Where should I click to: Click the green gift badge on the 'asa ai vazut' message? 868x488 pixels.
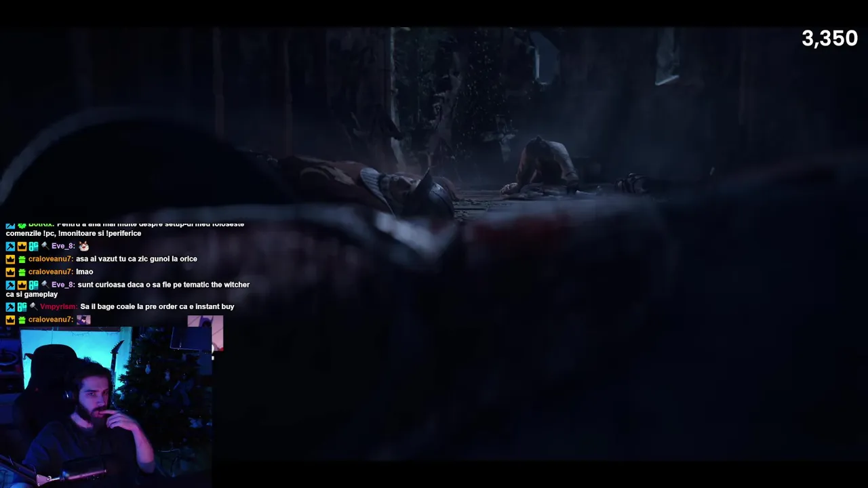click(22, 260)
